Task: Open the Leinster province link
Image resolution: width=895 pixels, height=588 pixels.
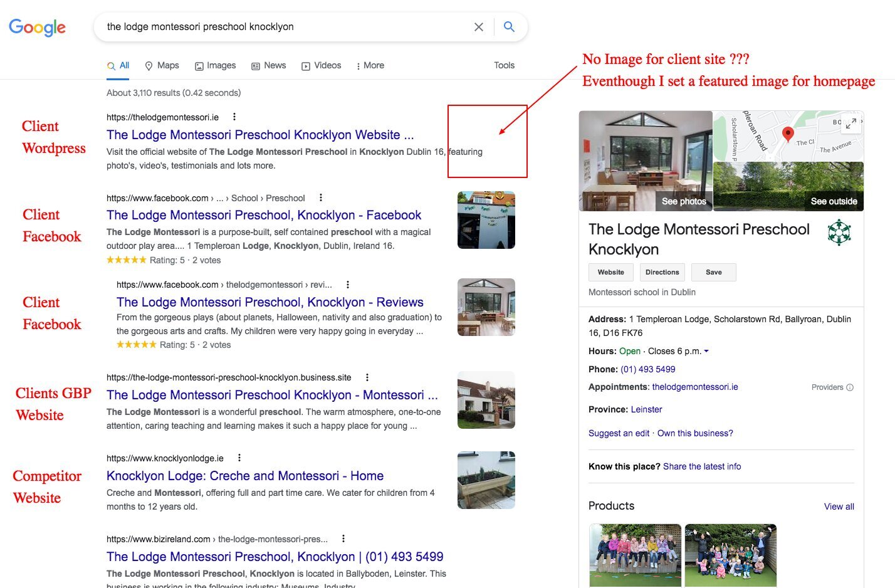Action: [646, 409]
